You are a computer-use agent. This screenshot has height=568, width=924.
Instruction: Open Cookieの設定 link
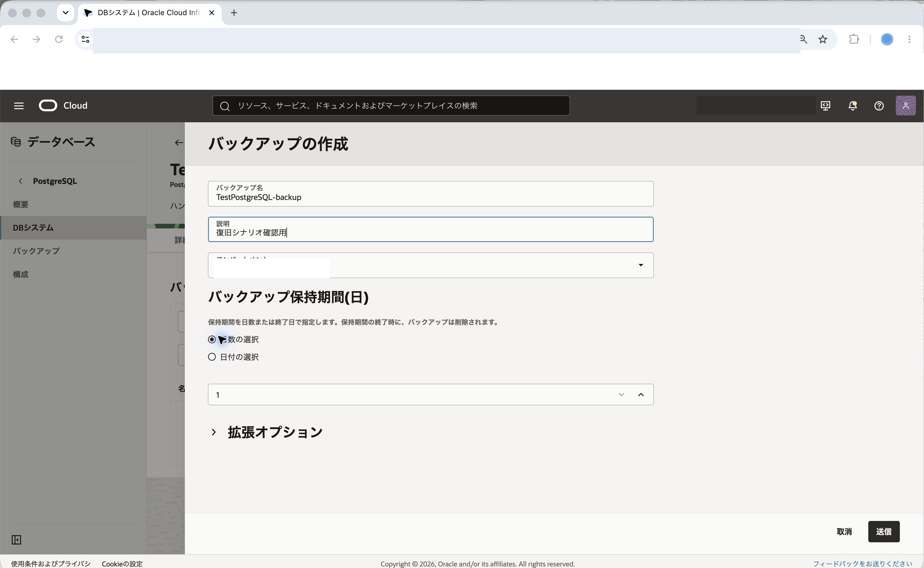click(x=122, y=564)
